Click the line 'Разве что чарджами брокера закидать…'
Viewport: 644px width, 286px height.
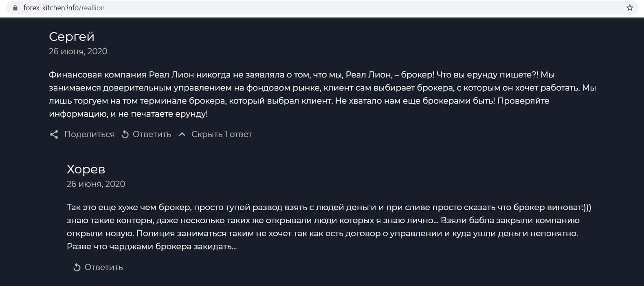(152, 246)
